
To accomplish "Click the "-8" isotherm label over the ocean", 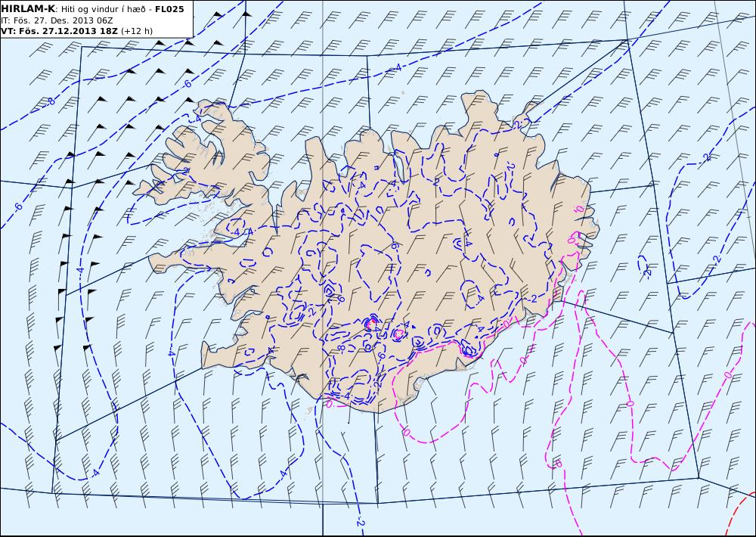I will coord(51,101).
